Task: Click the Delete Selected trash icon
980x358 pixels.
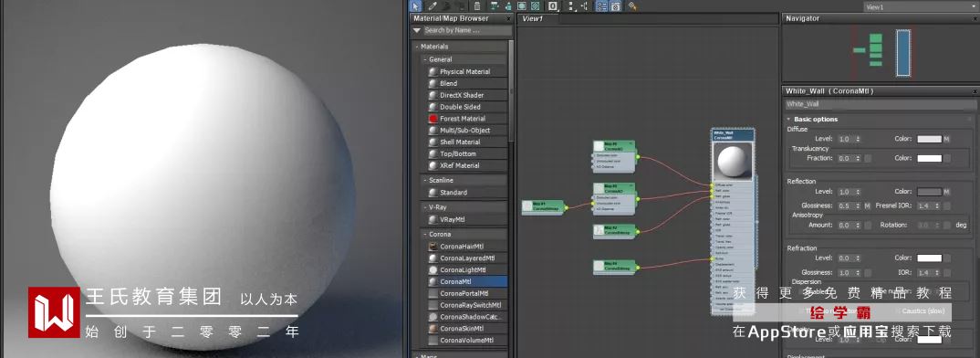Action: point(477,5)
